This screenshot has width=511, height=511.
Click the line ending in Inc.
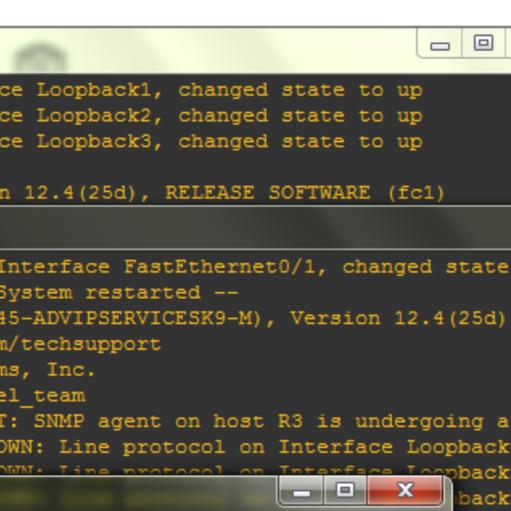point(47,370)
